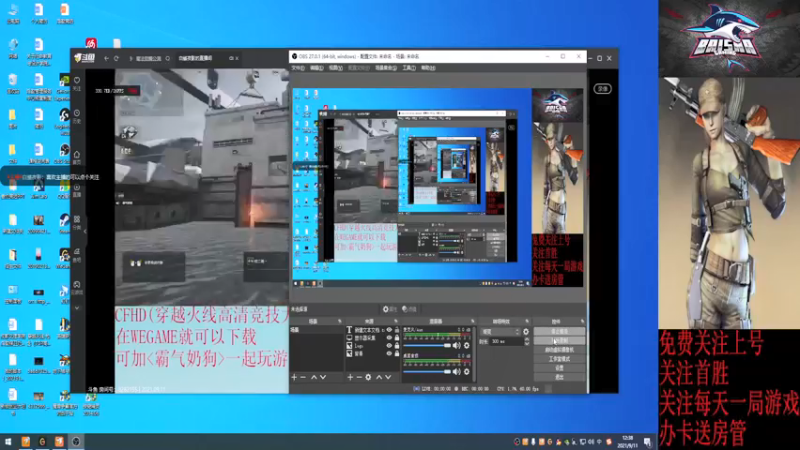The width and height of the screenshot is (800, 450).
Task: Move source down with down arrow in Sources panel
Action: pos(388,377)
